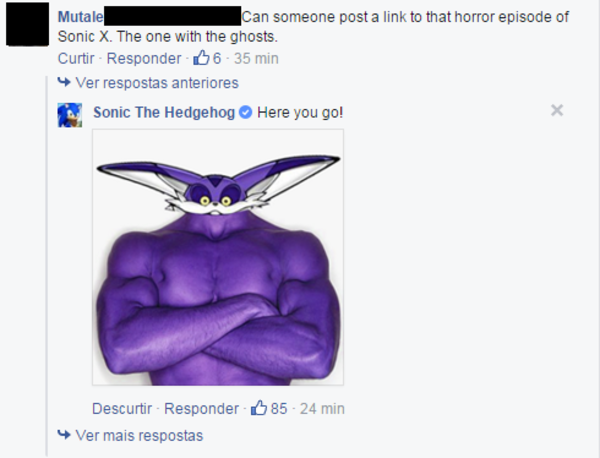This screenshot has height=458, width=600.
Task: Reply to Sonic's comment with Responder
Action: (202, 409)
